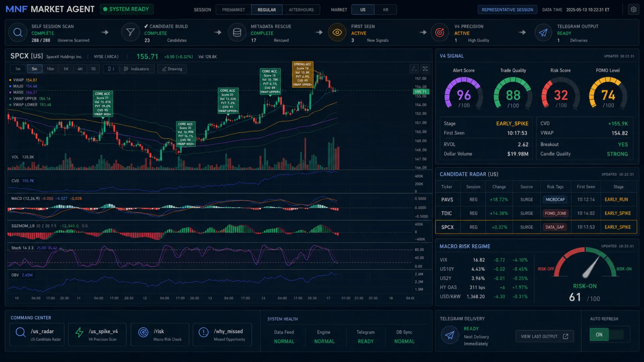Click the Metadata Rescue database icon
The width and height of the screenshot is (644, 362).
point(237,33)
